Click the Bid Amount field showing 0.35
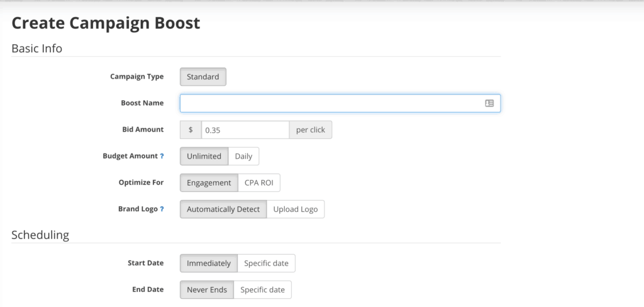Screen dimensions: 644x307 [245, 130]
